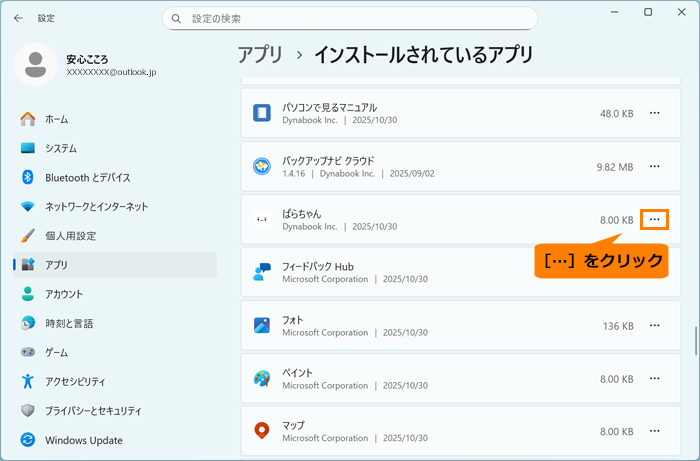Click the アプリ breadcrumb link
The height and width of the screenshot is (461, 700).
pyautogui.click(x=260, y=55)
